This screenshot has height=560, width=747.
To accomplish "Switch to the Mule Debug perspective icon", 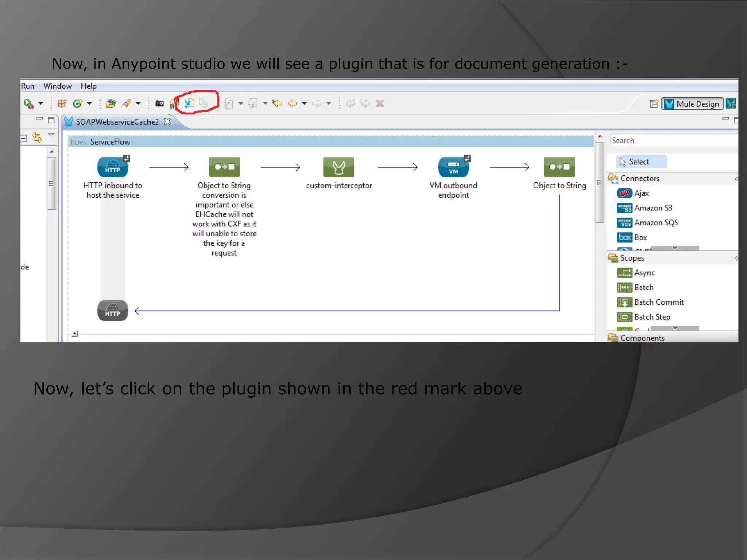I will pyautogui.click(x=731, y=104).
